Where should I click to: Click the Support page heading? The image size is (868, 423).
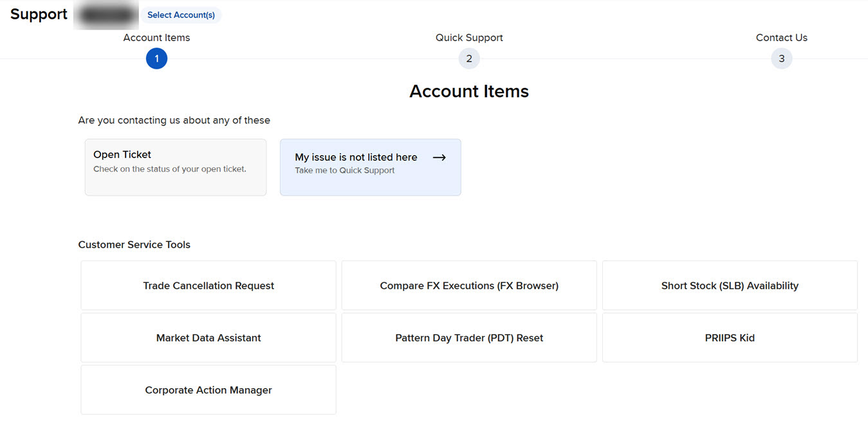38,14
